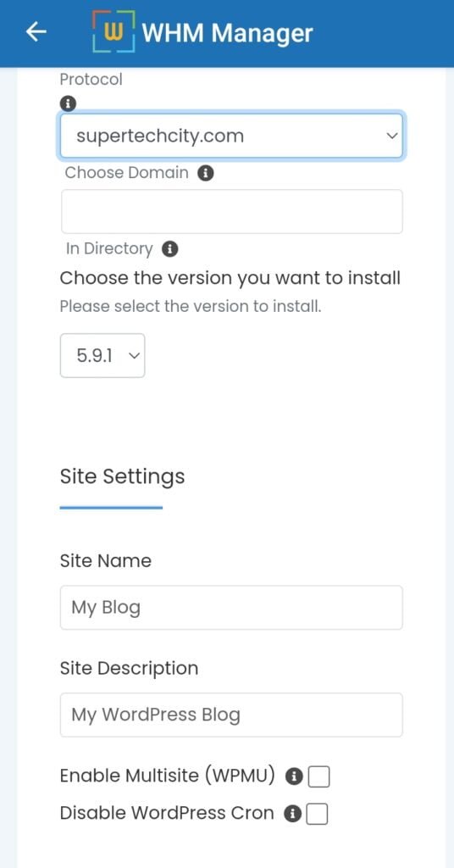Click the In Directory info icon

pos(169,249)
